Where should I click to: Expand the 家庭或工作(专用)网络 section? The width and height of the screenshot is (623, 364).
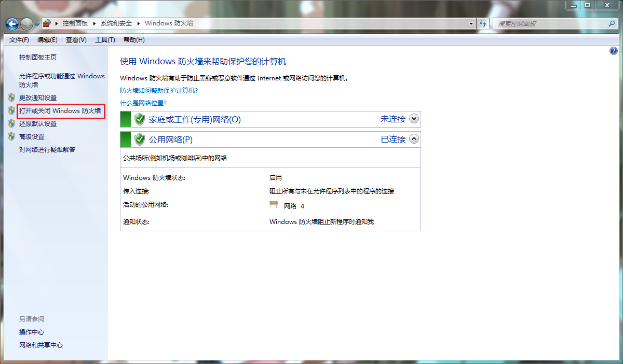[414, 119]
